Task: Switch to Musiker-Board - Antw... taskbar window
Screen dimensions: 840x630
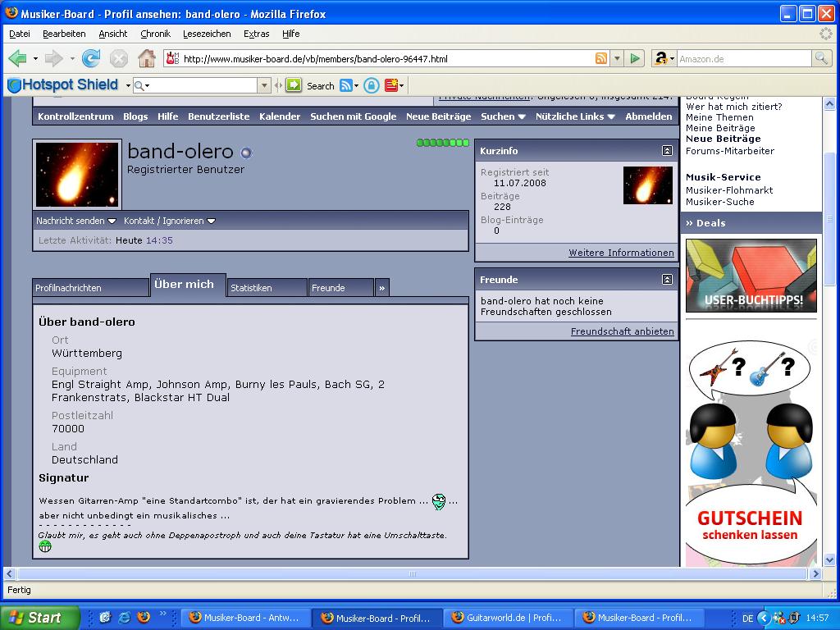Action: point(245,618)
